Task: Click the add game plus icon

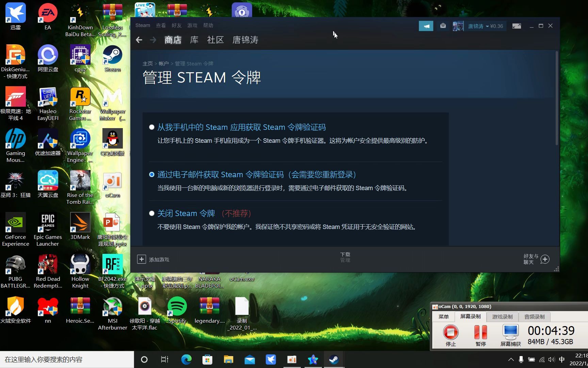Action: [x=142, y=259]
